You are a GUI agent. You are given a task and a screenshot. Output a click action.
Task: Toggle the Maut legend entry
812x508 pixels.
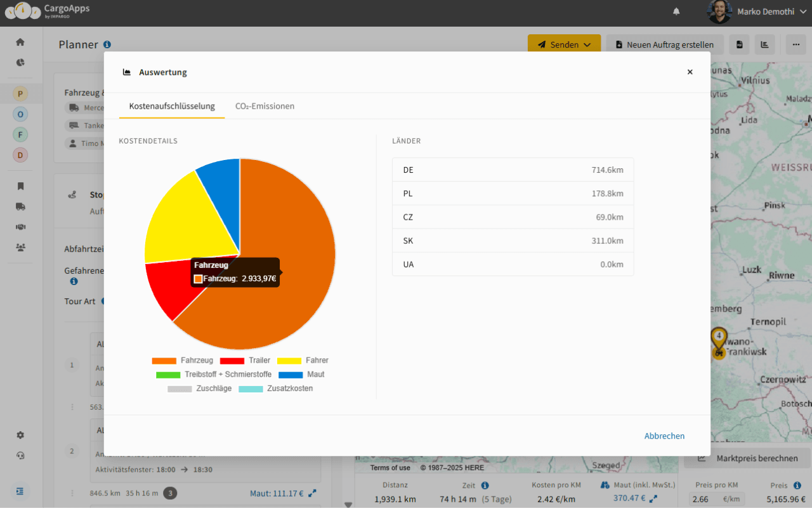[301, 375]
